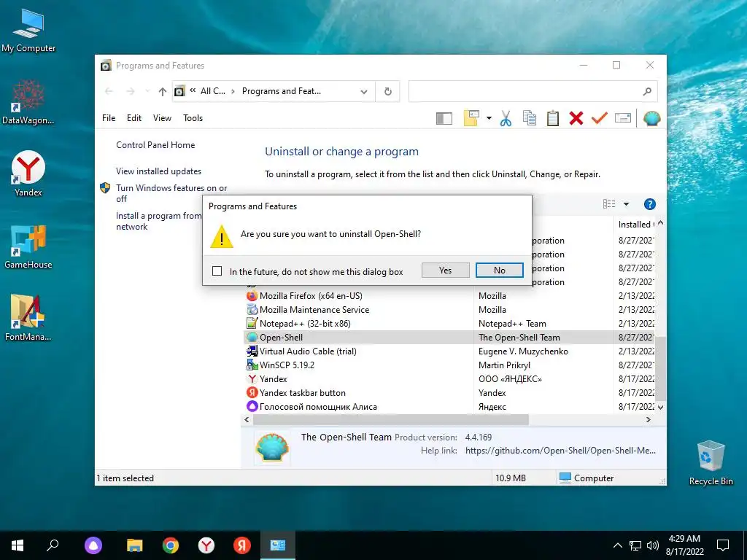Viewport: 747px width, 560px height.
Task: Click Install a program from network link
Action: pyautogui.click(x=158, y=221)
